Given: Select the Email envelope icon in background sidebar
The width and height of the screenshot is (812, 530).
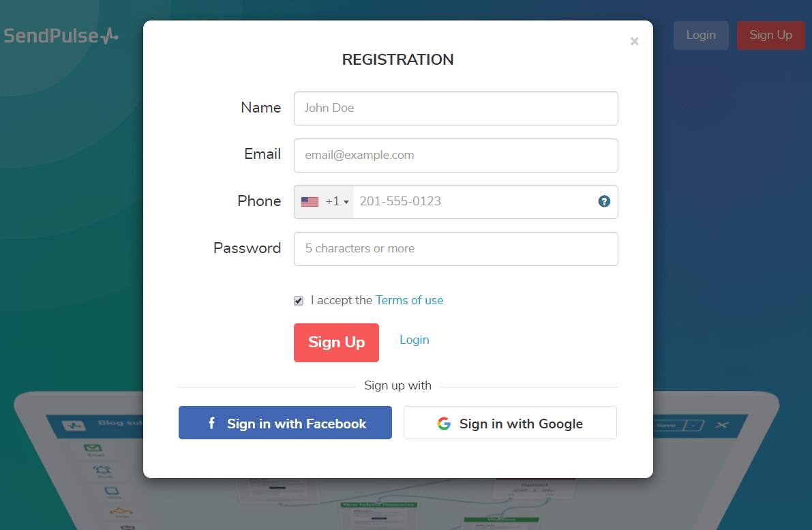Looking at the screenshot, I should [93, 447].
